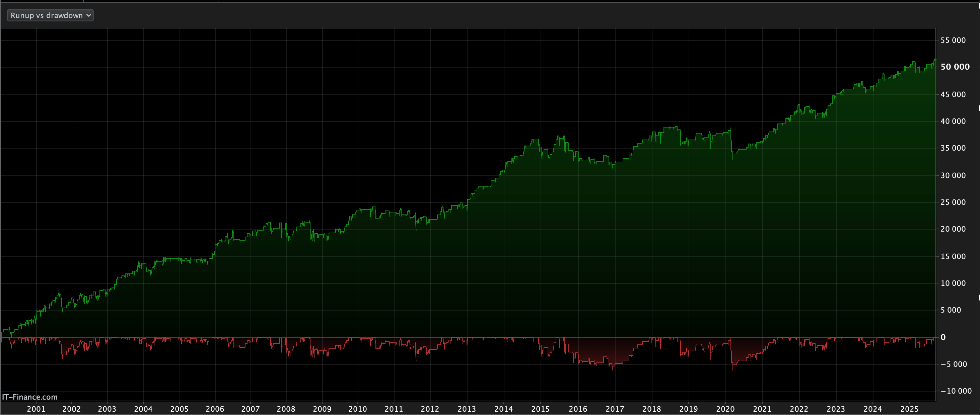Click the chevron arrow beside Runup vs drawdown
The image size is (980, 415).
pos(89,16)
